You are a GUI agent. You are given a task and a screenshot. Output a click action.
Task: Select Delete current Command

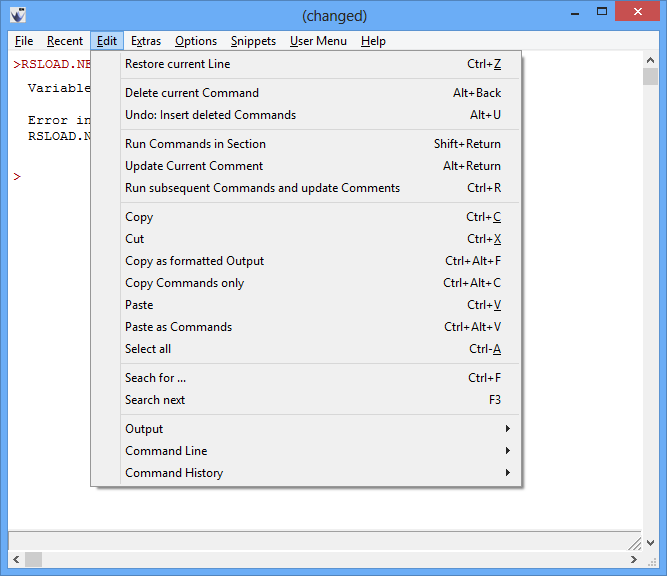306,93
